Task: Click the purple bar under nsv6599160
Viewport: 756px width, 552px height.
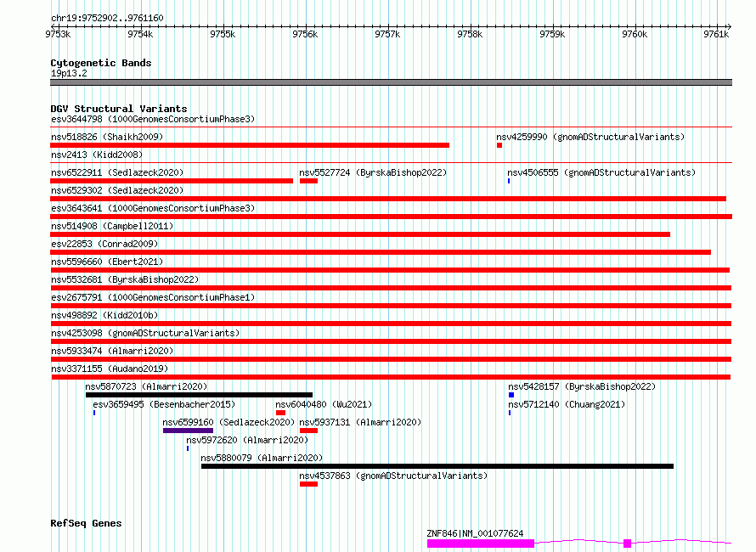Action: tap(188, 431)
